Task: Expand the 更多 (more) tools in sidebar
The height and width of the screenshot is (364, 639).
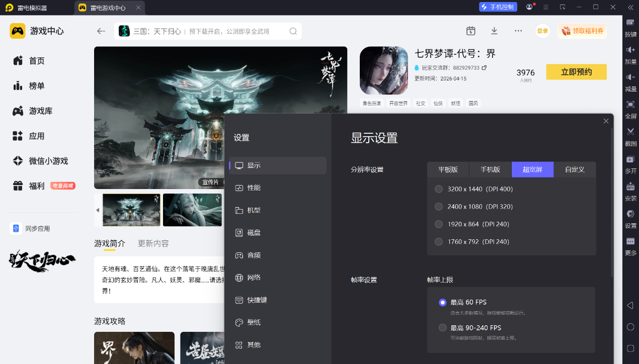Action: point(630,242)
